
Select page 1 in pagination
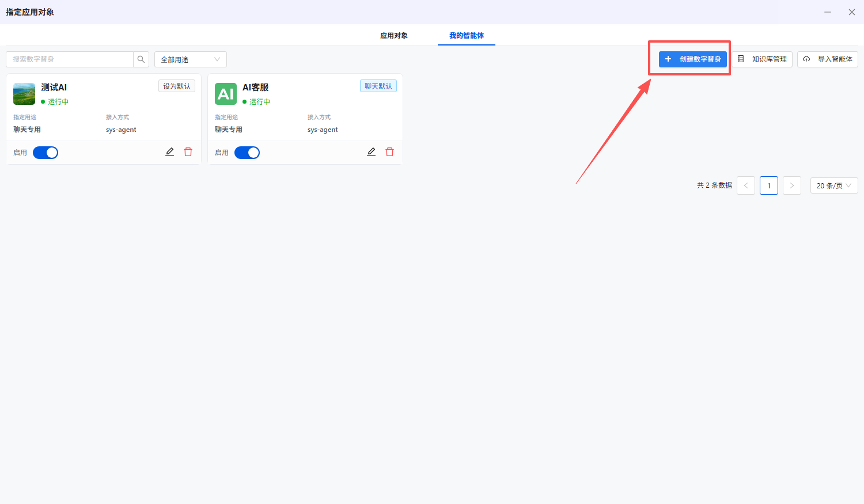point(769,185)
